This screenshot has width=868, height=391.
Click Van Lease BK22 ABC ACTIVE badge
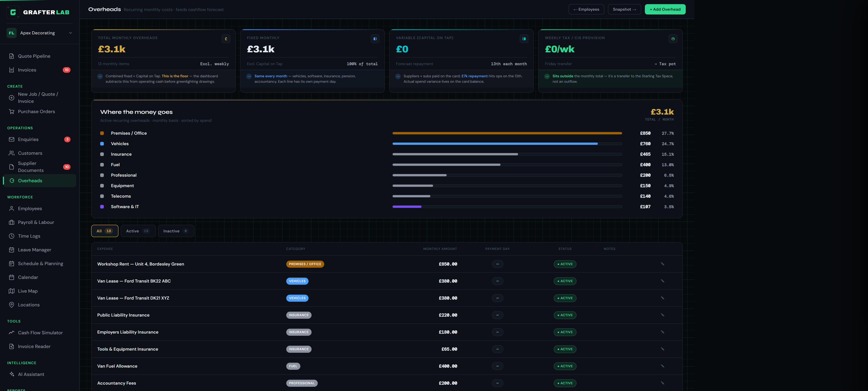(565, 281)
